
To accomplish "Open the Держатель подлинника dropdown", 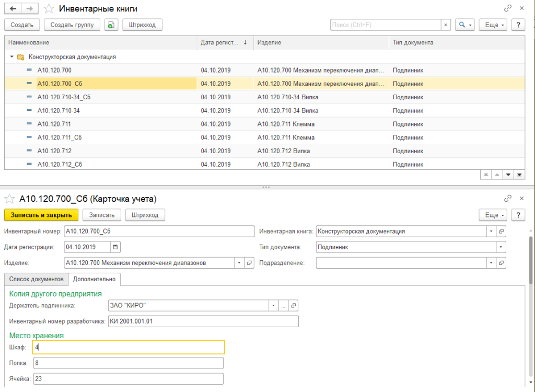I will pos(273,305).
